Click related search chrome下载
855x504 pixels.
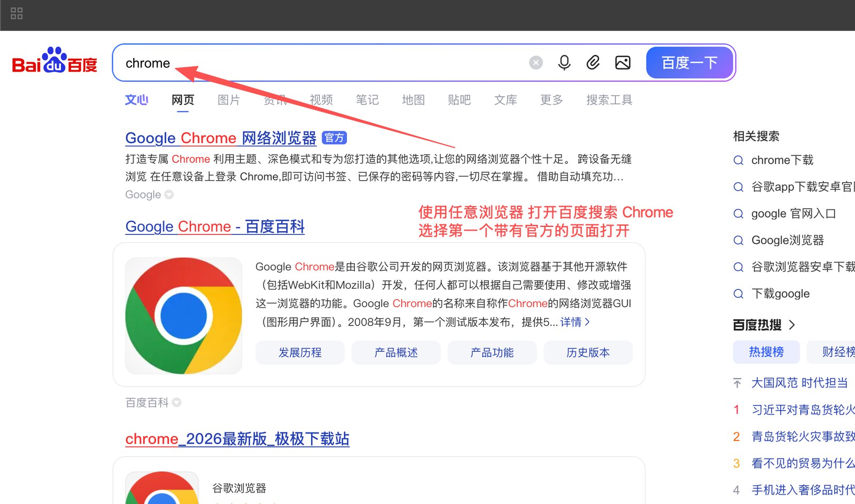pyautogui.click(x=782, y=160)
